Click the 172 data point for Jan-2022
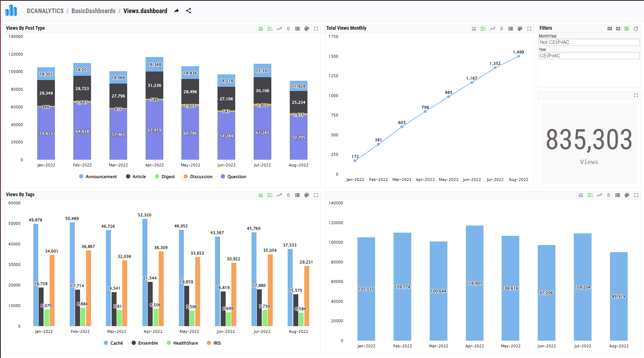This screenshot has width=644, height=358. 355,161
